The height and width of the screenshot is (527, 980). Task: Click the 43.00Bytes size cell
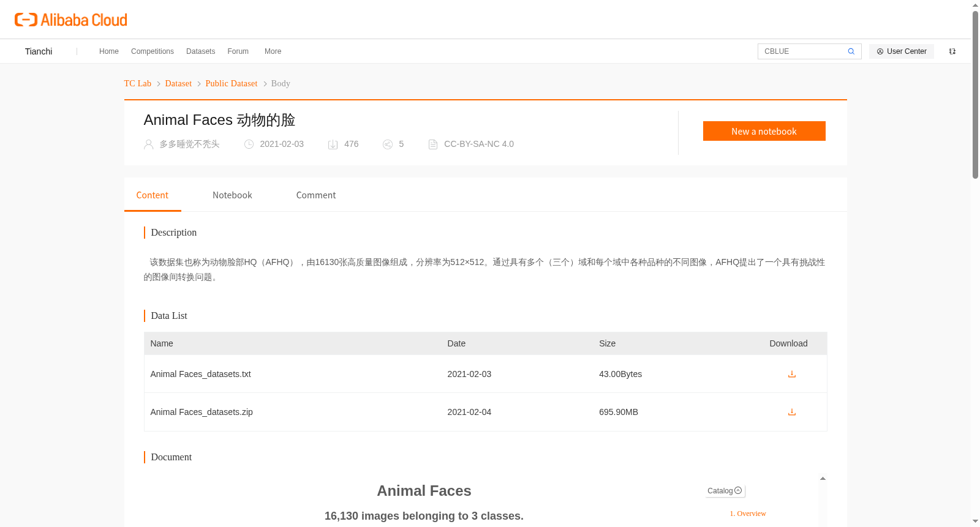620,374
